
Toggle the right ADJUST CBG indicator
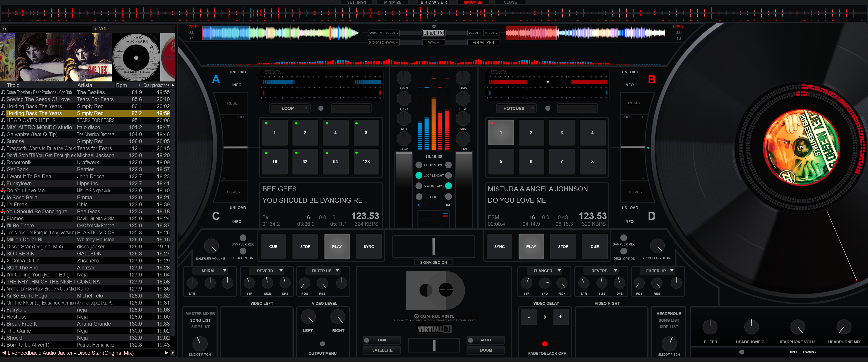(x=448, y=186)
